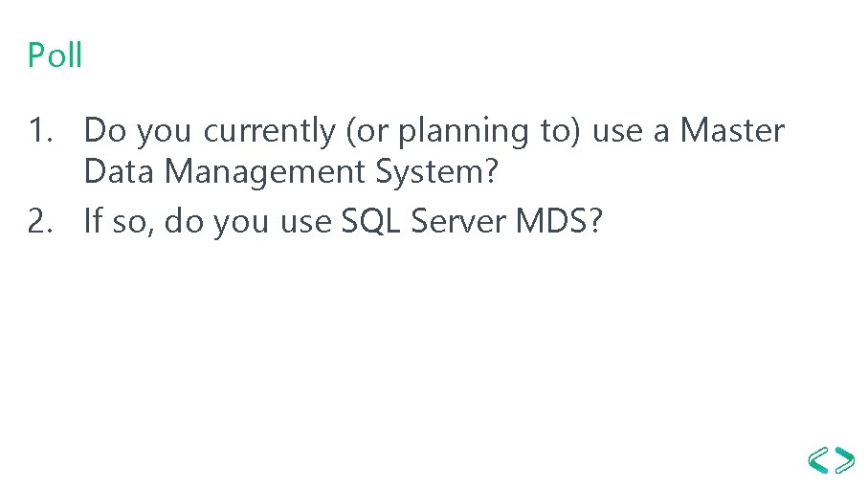868x488 pixels.
Task: Click the right angle bracket logo icon
Action: pyautogui.click(x=844, y=459)
